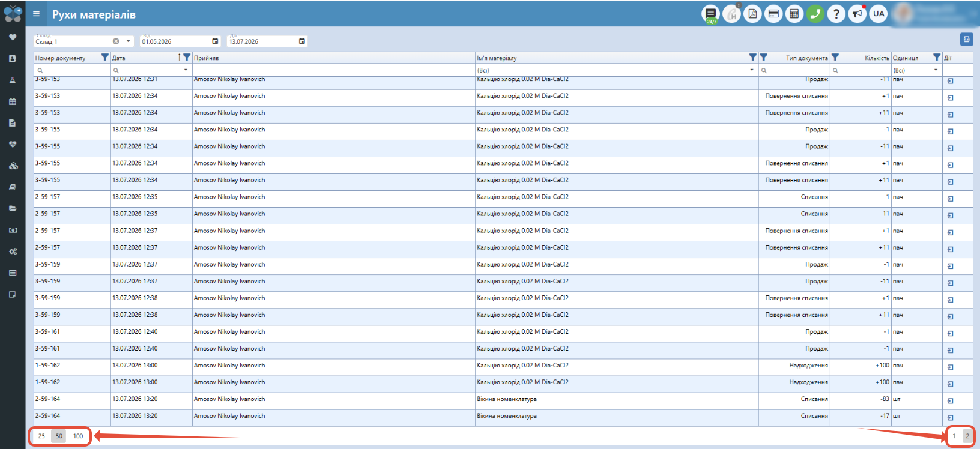Open the calculator icon in header
The height and width of the screenshot is (449, 980).
pyautogui.click(x=794, y=14)
